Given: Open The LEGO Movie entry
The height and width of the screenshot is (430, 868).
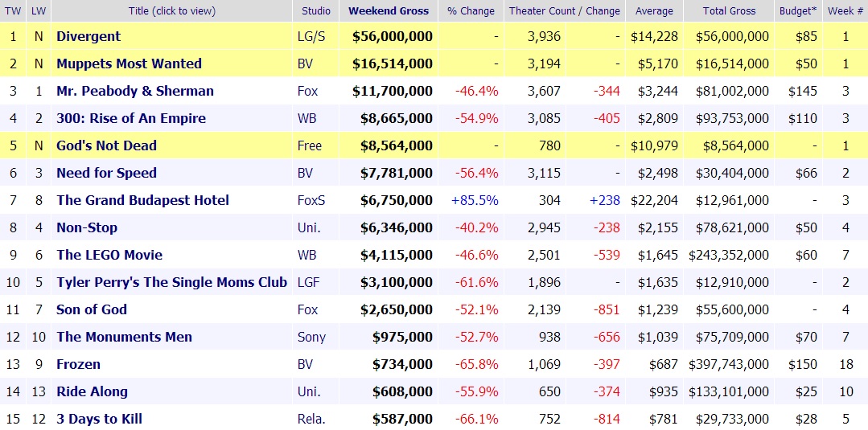Looking at the screenshot, I should (109, 255).
